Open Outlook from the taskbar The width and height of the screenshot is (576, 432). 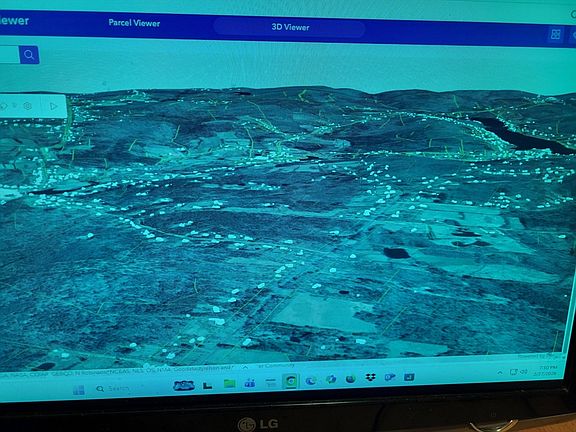point(389,377)
